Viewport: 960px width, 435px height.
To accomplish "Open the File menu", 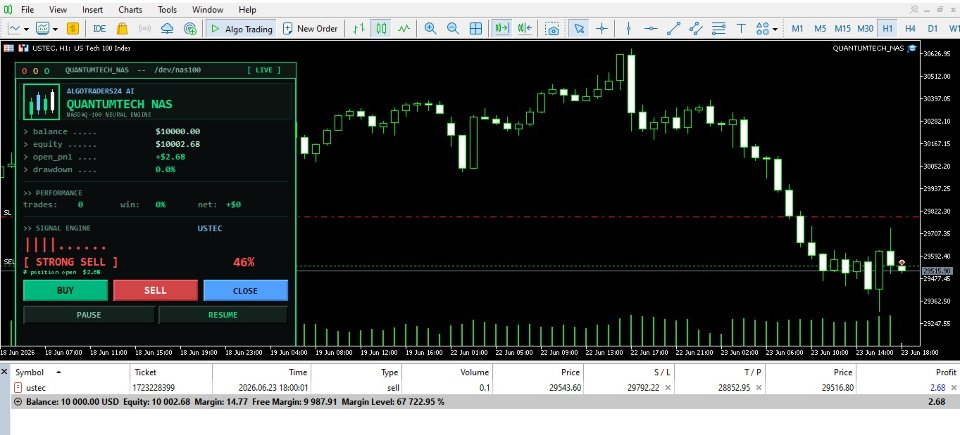I will pos(28,10).
